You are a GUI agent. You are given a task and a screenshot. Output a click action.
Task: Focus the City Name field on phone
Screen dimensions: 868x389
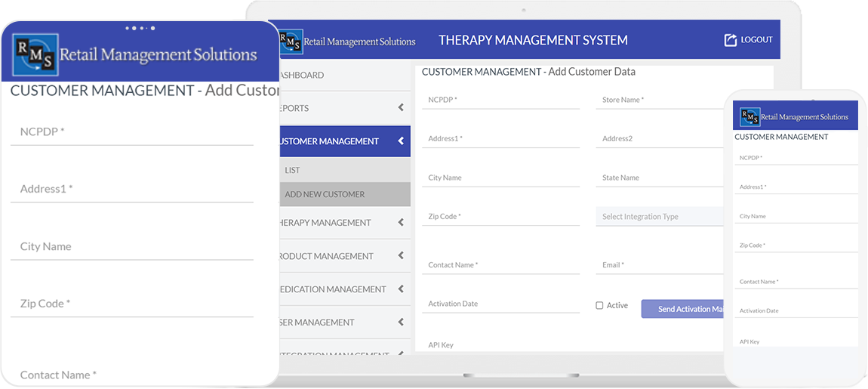pyautogui.click(x=796, y=216)
